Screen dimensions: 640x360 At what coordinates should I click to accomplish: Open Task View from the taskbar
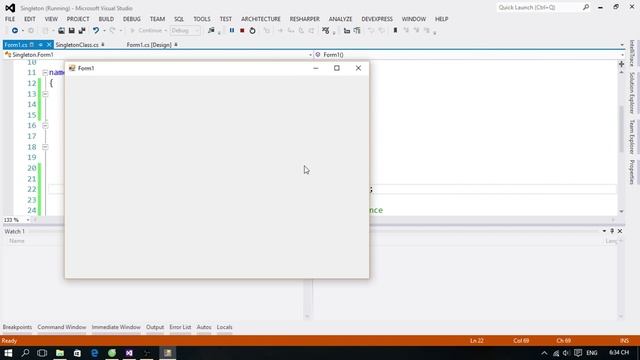coord(42,353)
